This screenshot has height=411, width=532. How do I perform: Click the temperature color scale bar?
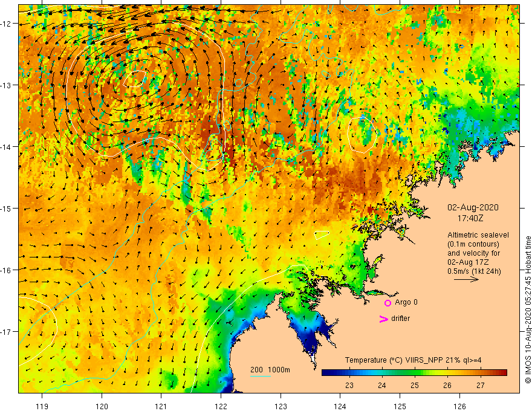click(x=414, y=373)
